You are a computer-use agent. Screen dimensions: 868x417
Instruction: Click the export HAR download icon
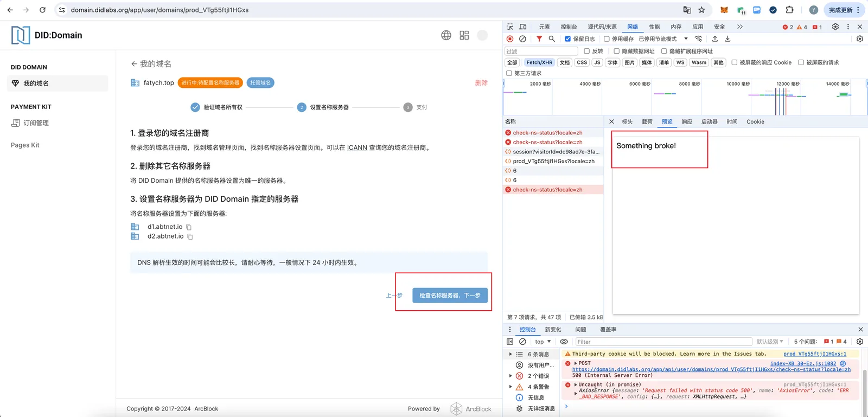pyautogui.click(x=727, y=39)
